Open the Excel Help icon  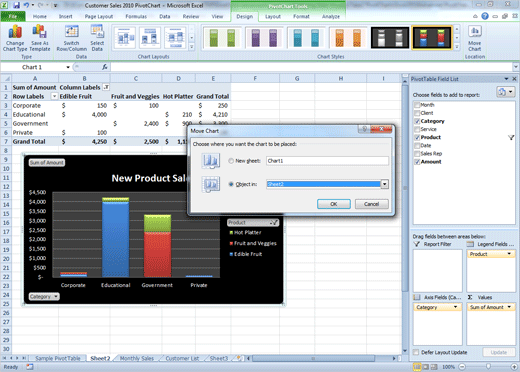click(x=485, y=16)
